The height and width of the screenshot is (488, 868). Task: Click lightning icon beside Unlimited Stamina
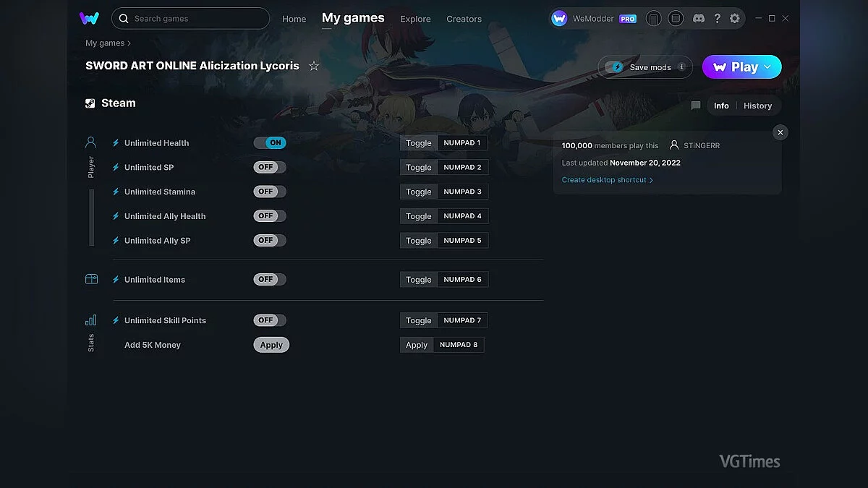point(116,192)
